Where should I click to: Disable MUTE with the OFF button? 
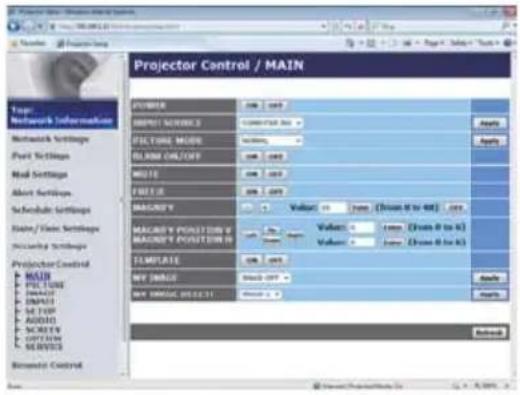point(275,174)
